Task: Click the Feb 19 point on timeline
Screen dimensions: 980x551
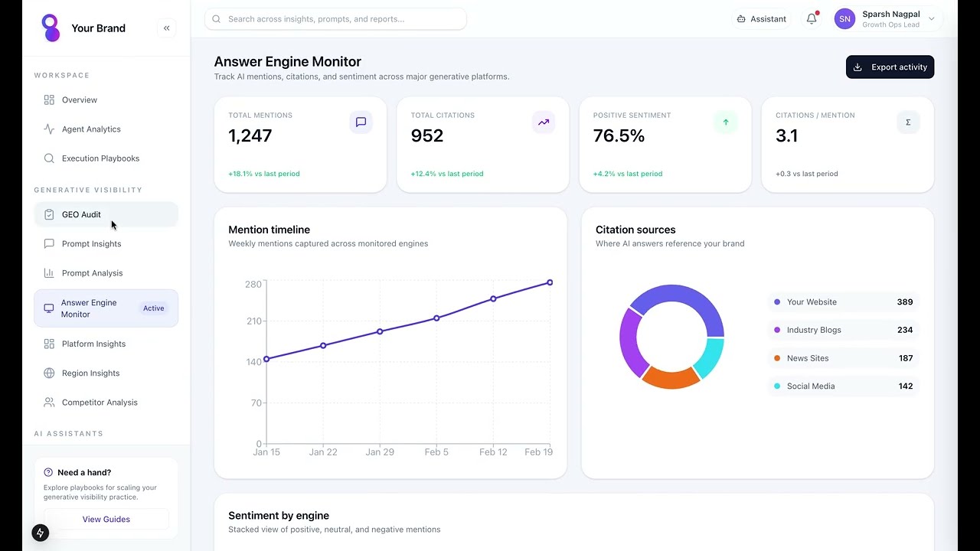Action: coord(550,283)
